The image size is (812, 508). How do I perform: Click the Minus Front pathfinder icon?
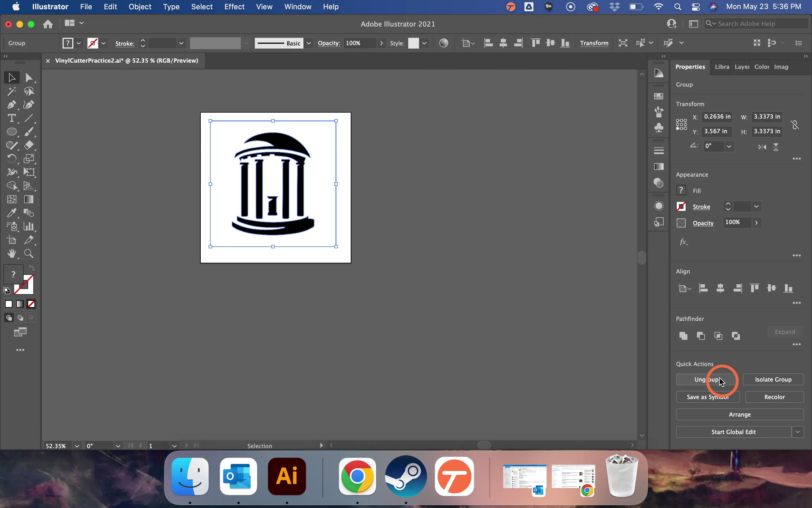[x=701, y=336]
